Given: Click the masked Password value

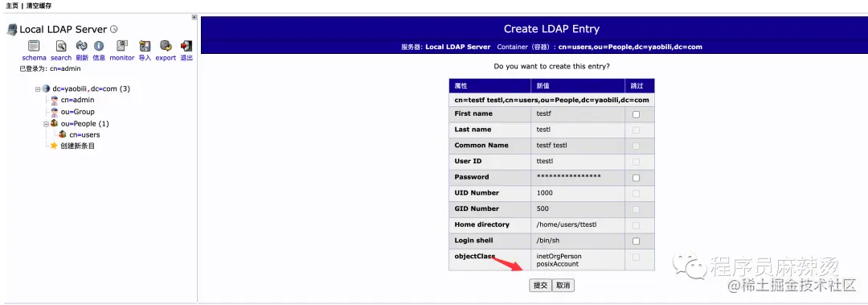Looking at the screenshot, I should click(569, 177).
